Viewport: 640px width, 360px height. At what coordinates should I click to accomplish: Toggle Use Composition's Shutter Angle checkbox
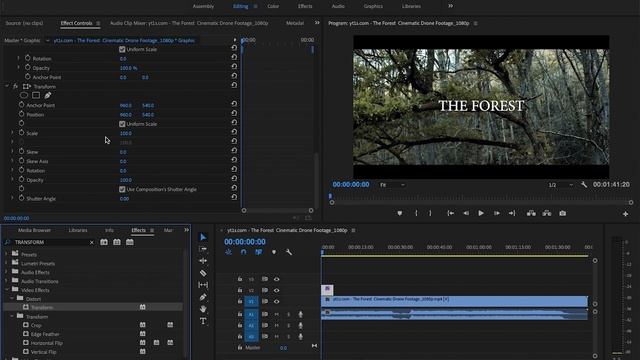(122, 189)
